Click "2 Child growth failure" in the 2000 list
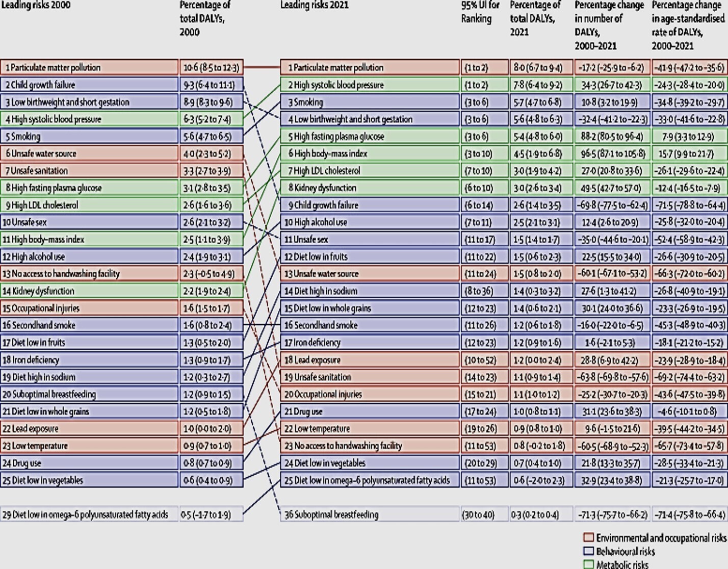 89,85
